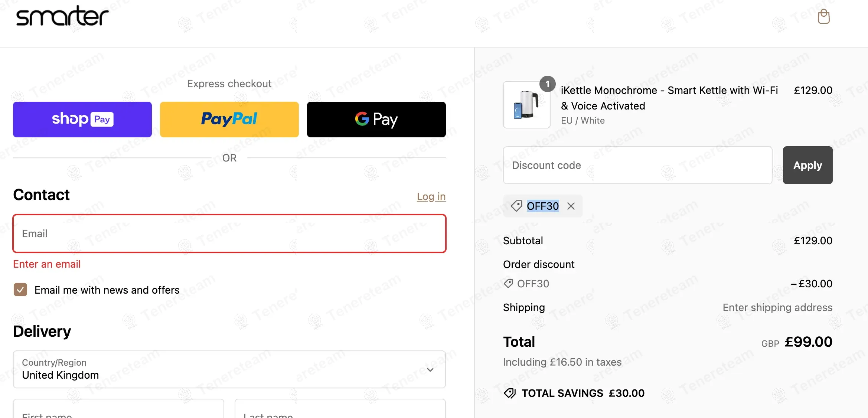This screenshot has height=418, width=868.
Task: Choose Google Pay express checkout
Action: pos(376,120)
